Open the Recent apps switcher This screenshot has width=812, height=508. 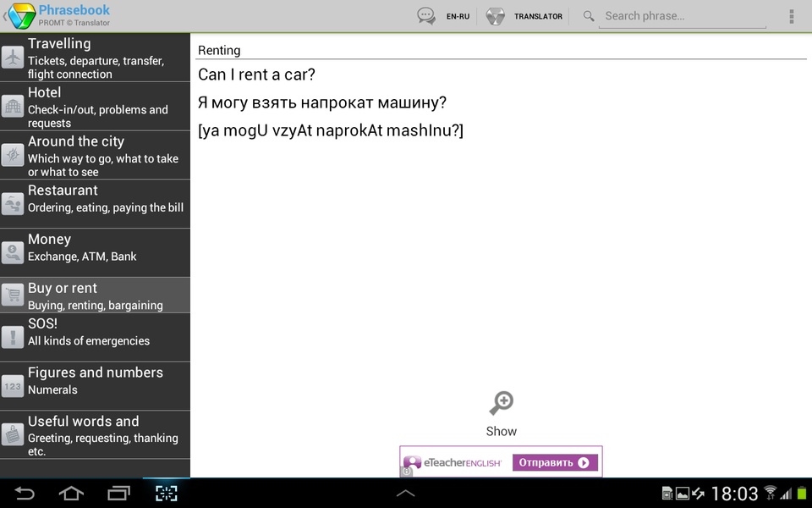[x=118, y=493]
